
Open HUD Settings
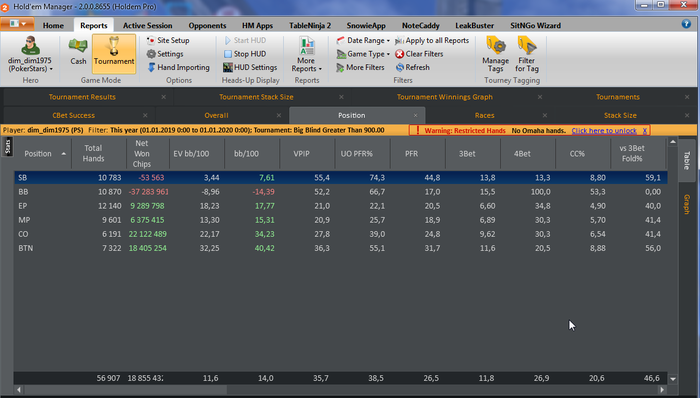click(250, 67)
